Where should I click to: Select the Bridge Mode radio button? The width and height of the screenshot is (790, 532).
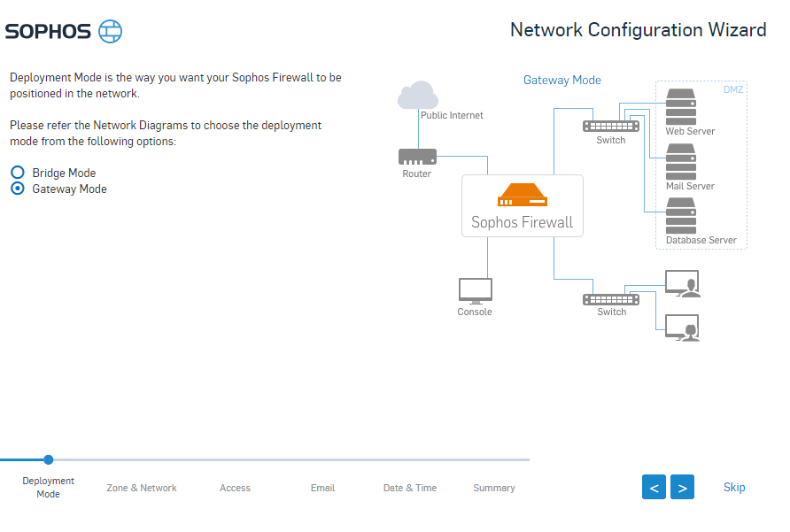click(x=18, y=173)
